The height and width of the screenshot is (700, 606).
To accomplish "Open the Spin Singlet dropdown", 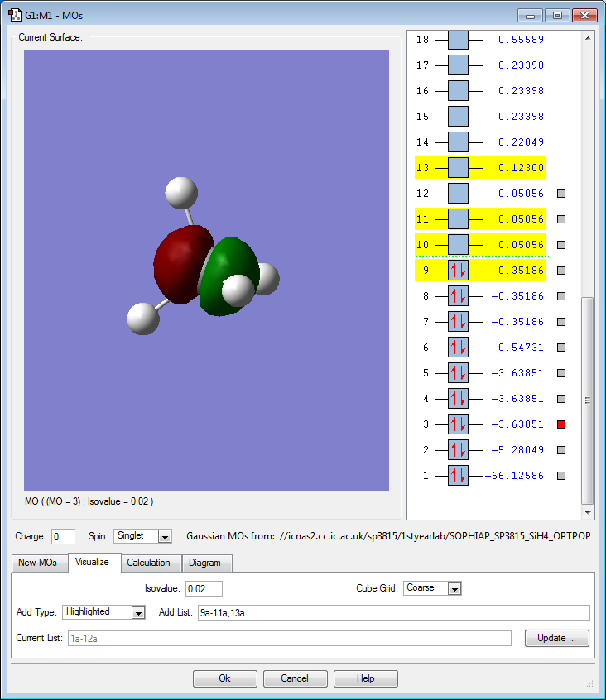I will click(164, 536).
